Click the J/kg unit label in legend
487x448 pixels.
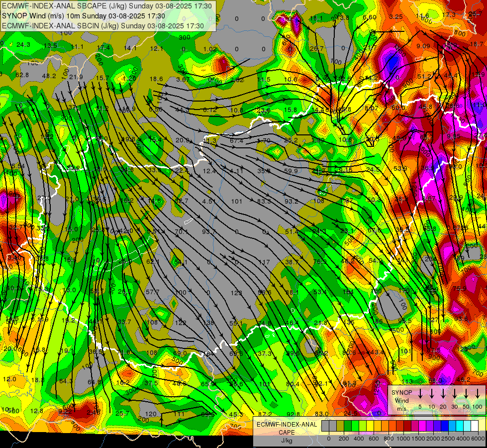(x=287, y=441)
